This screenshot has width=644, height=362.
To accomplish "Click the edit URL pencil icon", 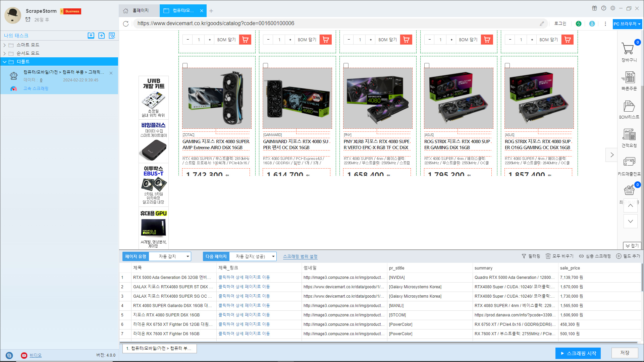I will [x=542, y=24].
